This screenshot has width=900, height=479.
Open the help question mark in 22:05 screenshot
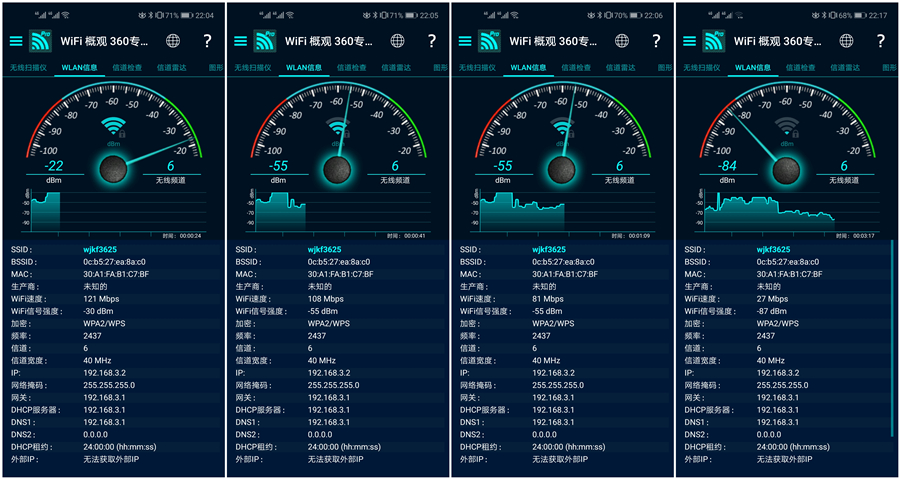[x=432, y=41]
